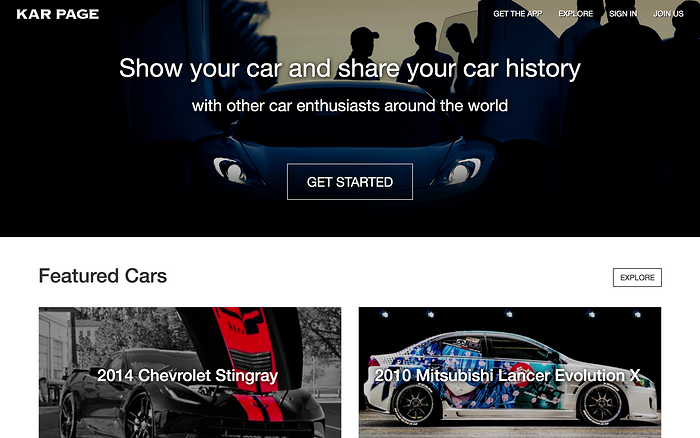Select EXPLORE in the top navigation

(x=575, y=14)
